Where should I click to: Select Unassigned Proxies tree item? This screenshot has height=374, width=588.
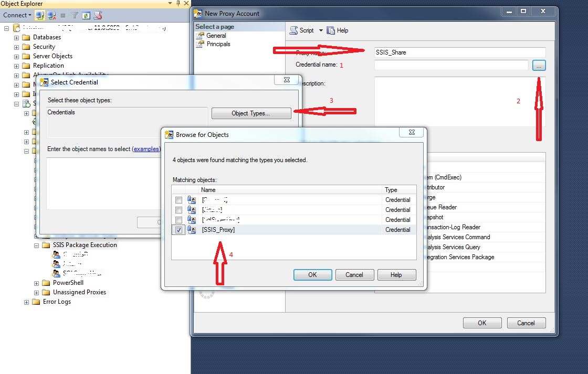(x=79, y=292)
